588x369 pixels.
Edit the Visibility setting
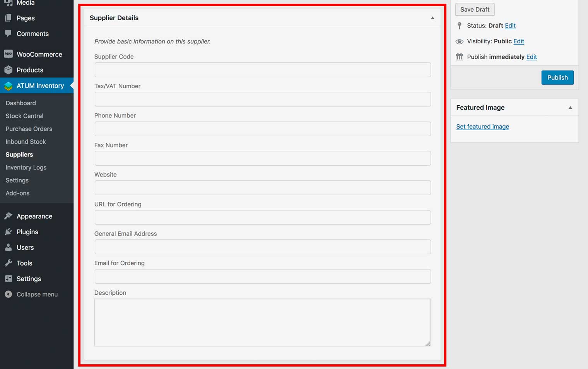click(518, 41)
